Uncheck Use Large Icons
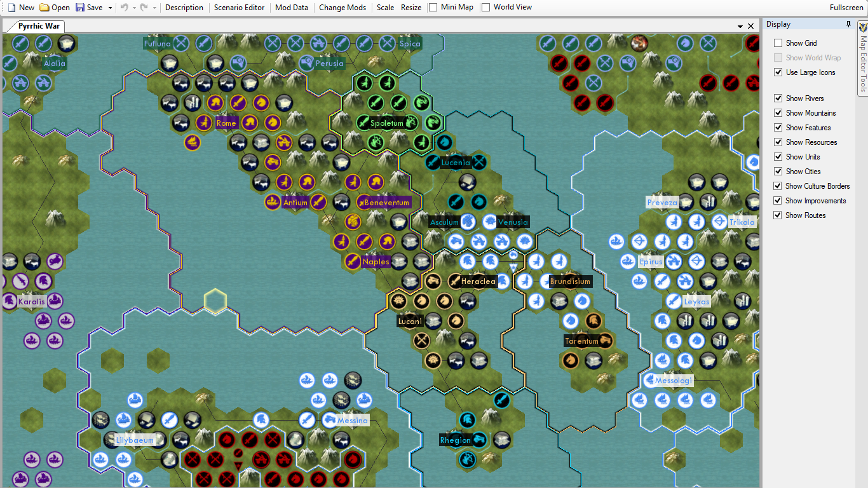 click(778, 72)
